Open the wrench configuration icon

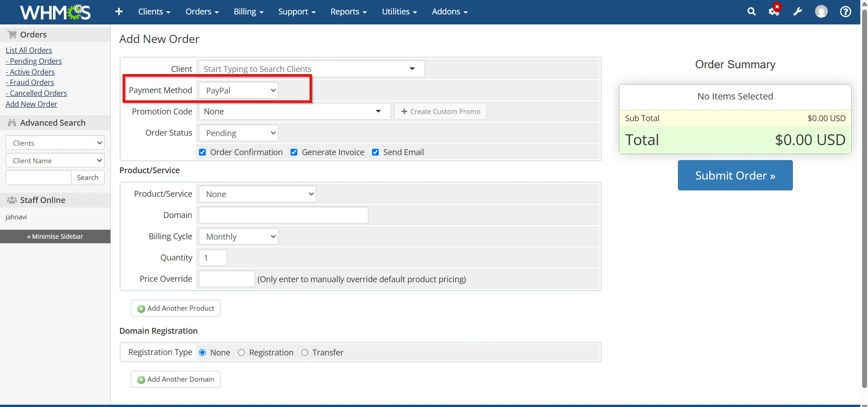point(798,12)
